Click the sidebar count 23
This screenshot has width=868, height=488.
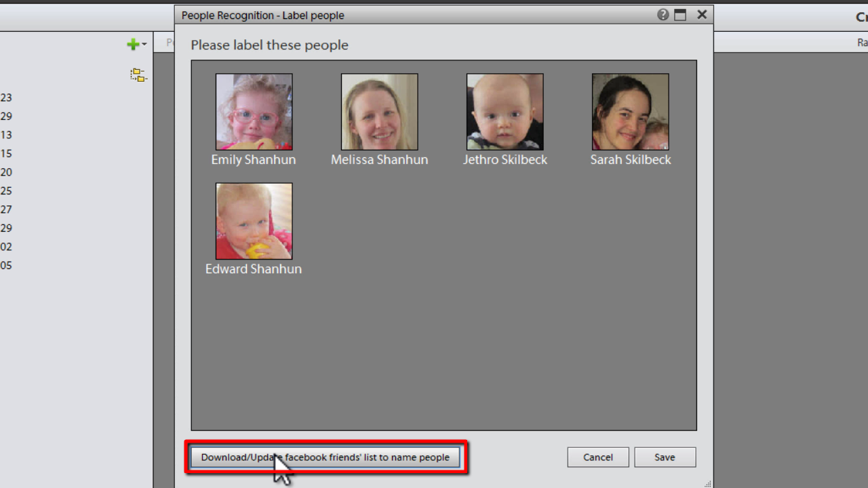[6, 98]
